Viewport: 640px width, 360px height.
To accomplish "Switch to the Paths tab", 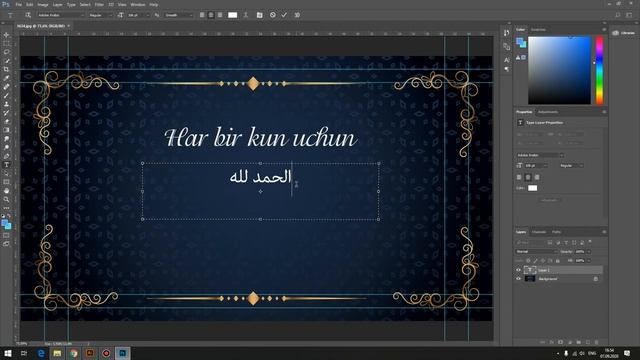I will (556, 232).
